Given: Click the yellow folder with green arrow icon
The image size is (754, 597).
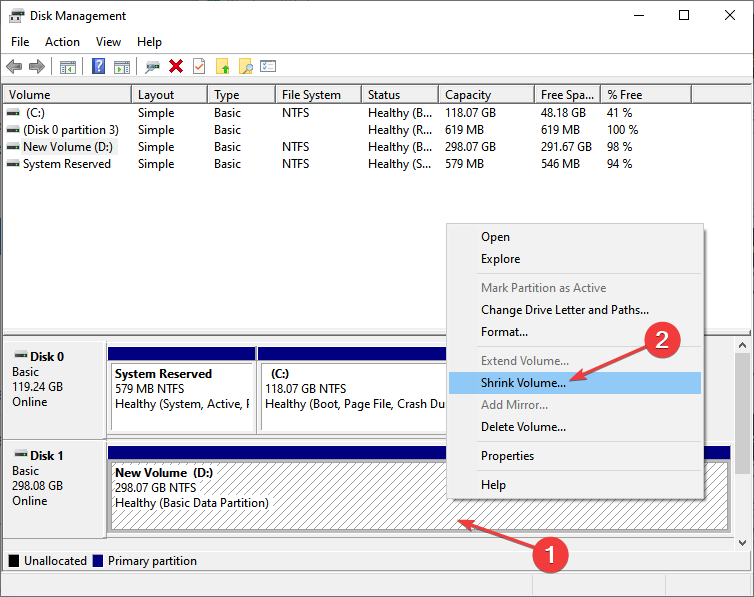Looking at the screenshot, I should (223, 66).
